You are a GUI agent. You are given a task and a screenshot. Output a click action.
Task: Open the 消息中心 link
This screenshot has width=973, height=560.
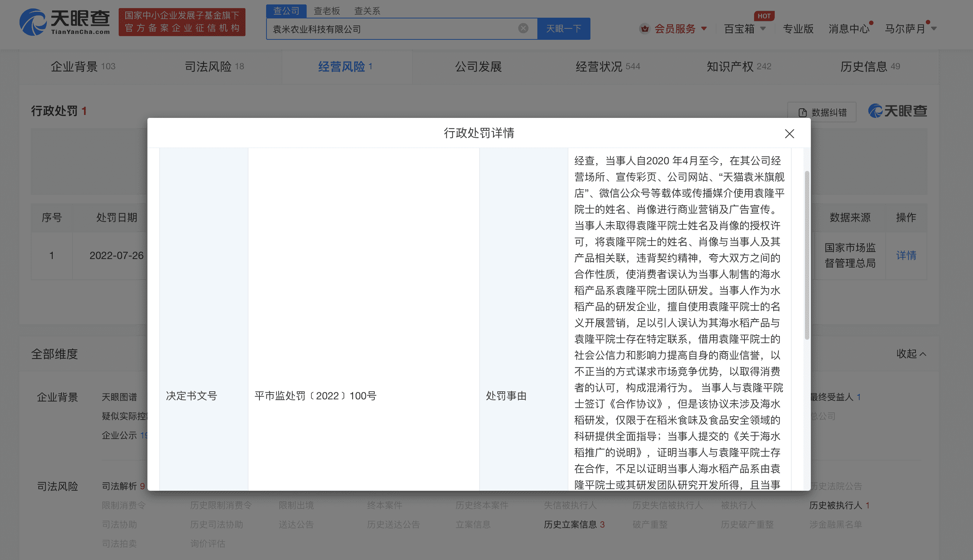849,28
